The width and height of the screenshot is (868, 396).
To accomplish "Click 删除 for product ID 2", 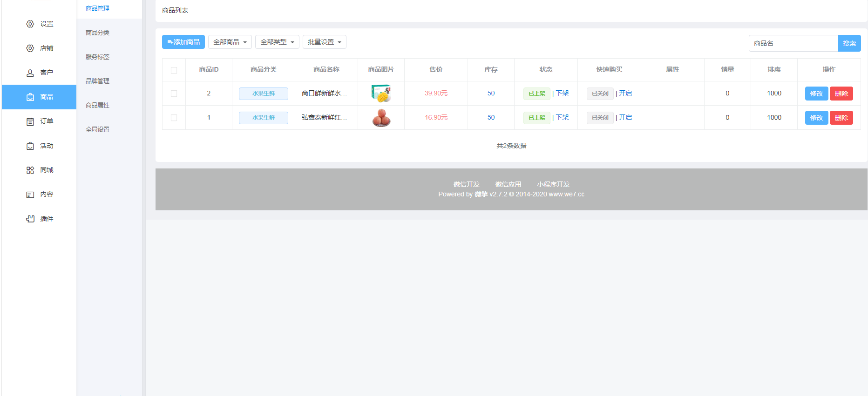I will coord(841,94).
